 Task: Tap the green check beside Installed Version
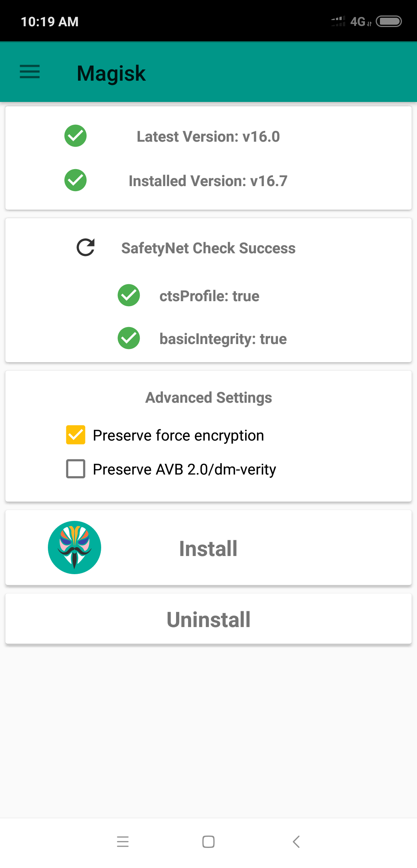click(75, 180)
